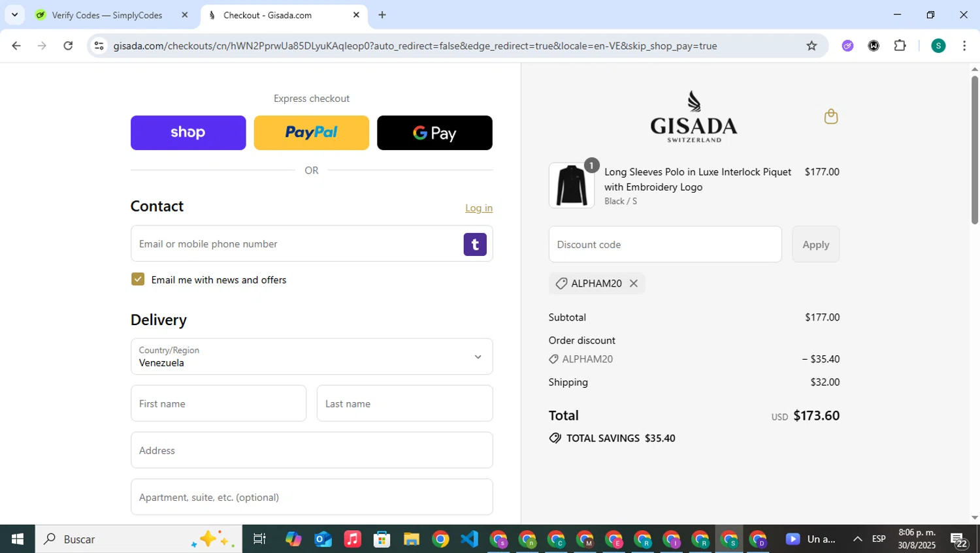Open tab search dropdown arrow

14,15
